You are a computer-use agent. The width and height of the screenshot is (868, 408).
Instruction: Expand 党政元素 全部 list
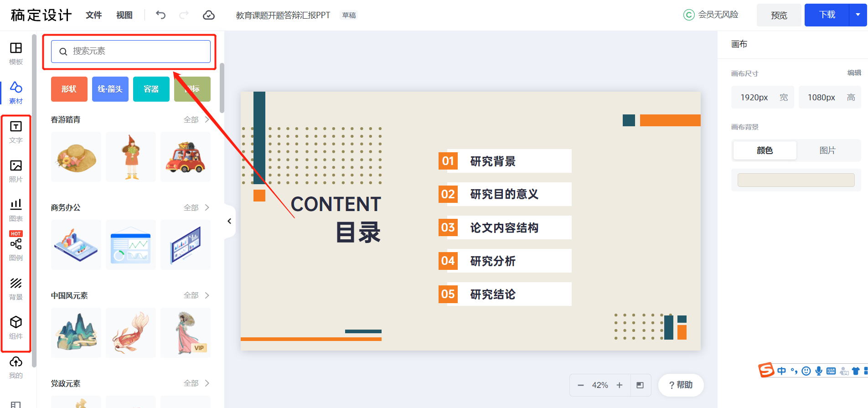196,383
